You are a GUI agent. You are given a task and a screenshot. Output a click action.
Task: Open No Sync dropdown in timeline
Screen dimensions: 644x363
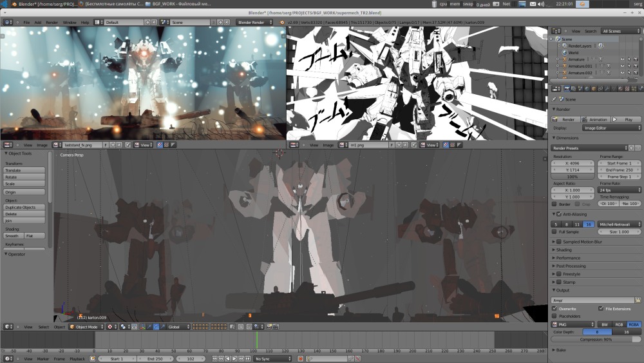(272, 359)
